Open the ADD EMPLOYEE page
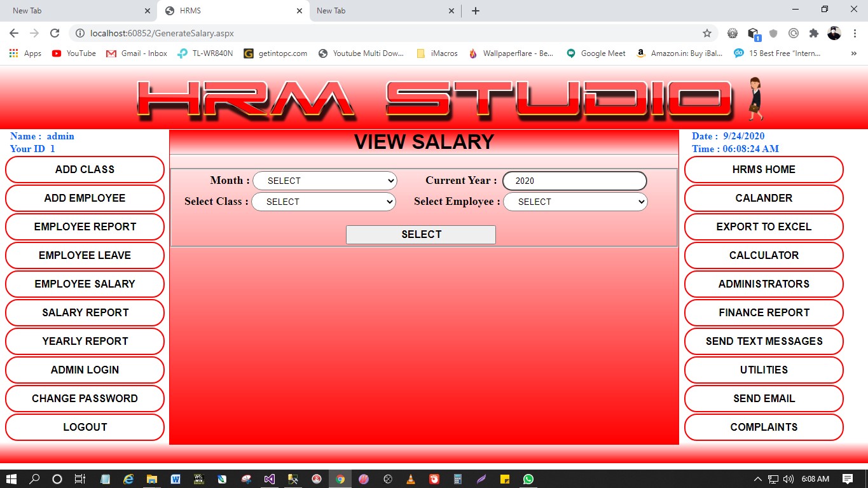Screen dimensions: 868x488 [85, 198]
